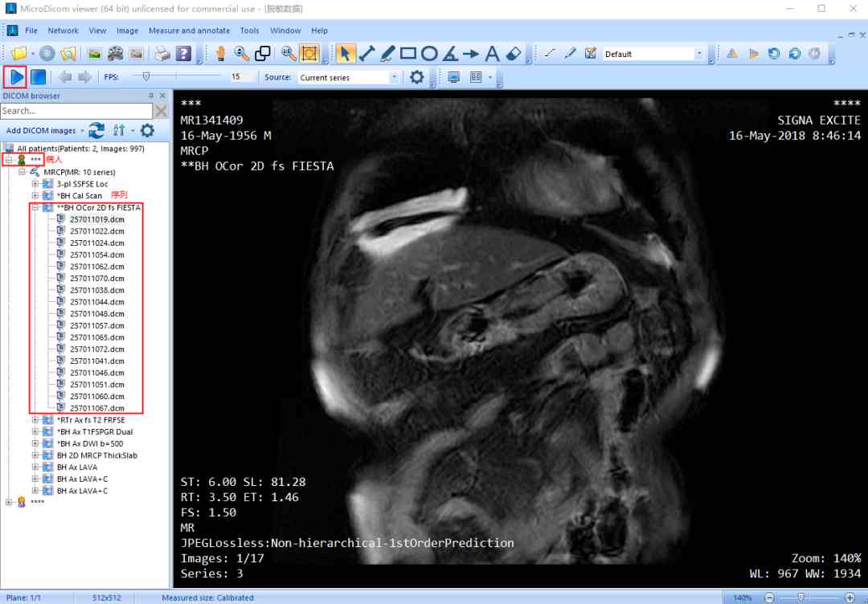The height and width of the screenshot is (604, 868).
Task: Expand the 3-pl SSFSE Loc series
Action: point(35,184)
